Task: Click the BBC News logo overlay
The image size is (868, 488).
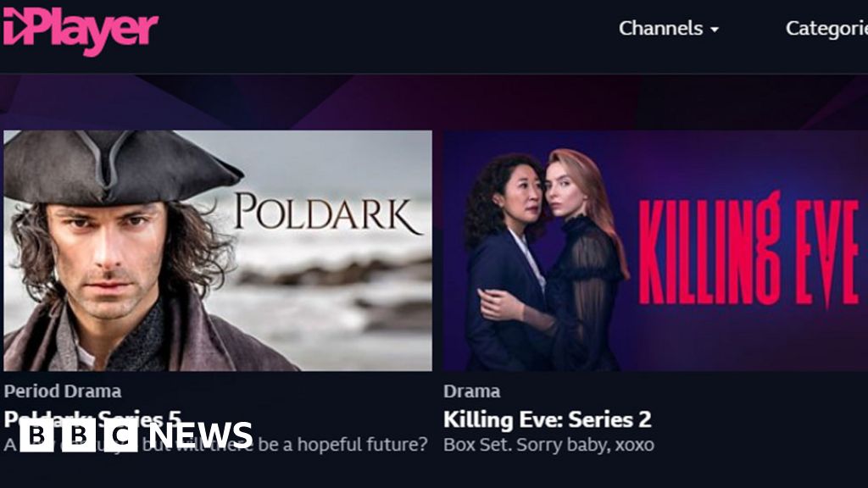Action: tap(136, 435)
